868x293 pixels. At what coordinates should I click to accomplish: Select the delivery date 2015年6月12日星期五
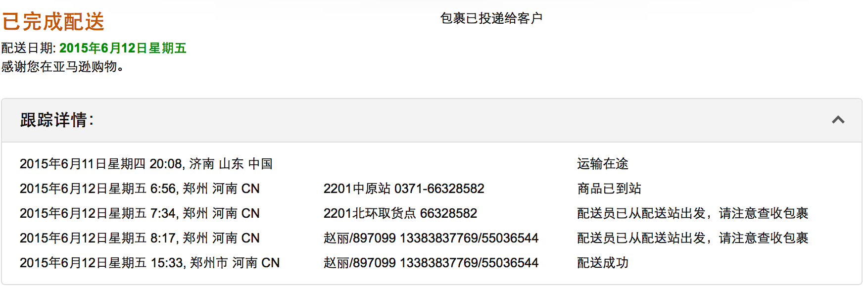point(123,48)
